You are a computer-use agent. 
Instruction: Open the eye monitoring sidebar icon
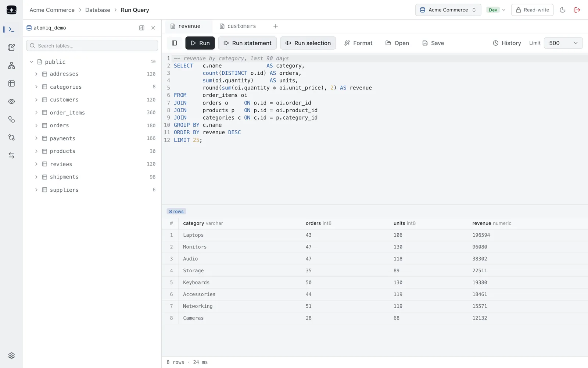[11, 102]
